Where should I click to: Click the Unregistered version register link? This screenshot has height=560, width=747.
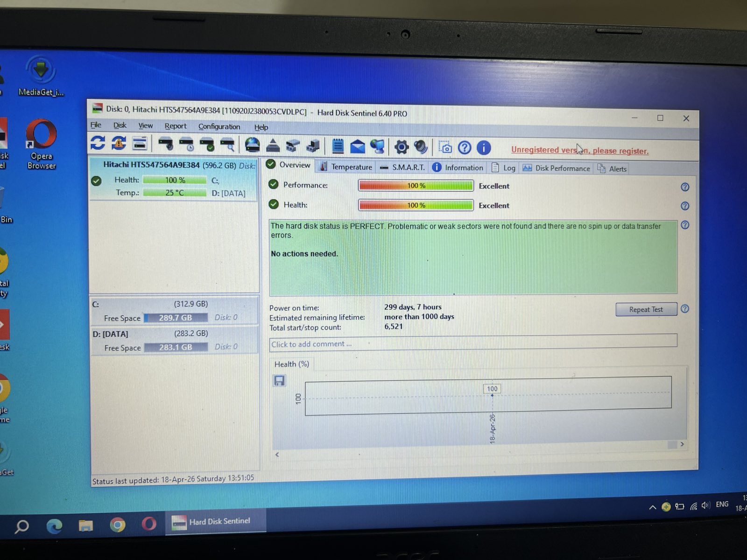pyautogui.click(x=579, y=150)
